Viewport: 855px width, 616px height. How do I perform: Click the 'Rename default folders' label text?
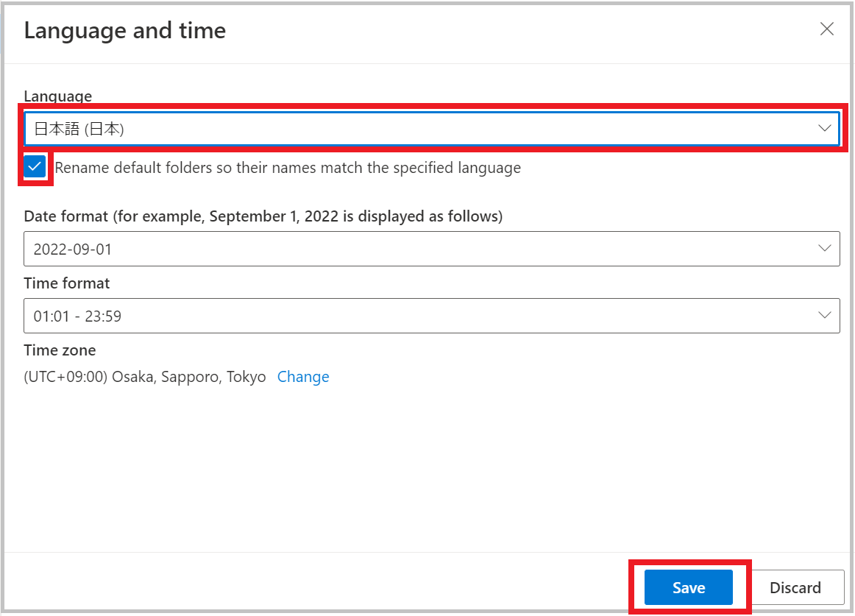pos(288,168)
